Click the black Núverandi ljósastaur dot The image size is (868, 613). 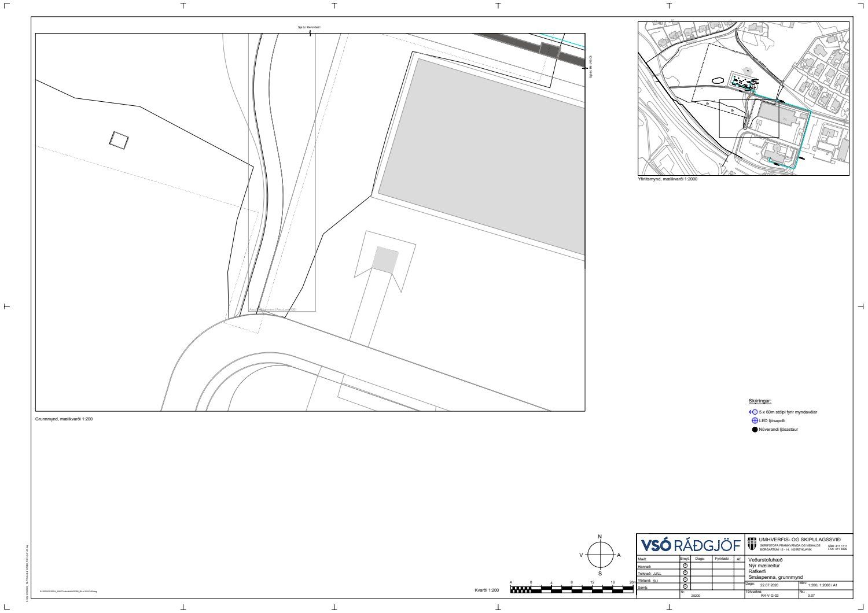(755, 429)
